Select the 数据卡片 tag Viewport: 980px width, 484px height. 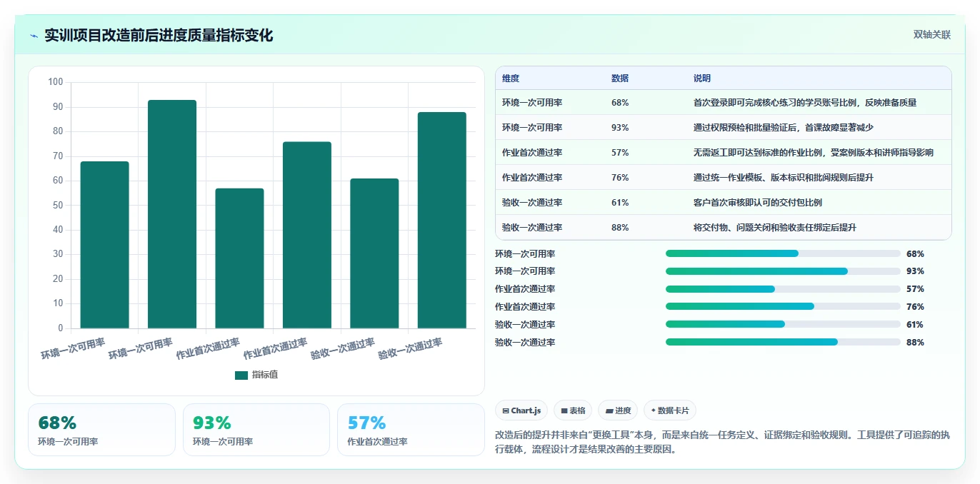669,410
